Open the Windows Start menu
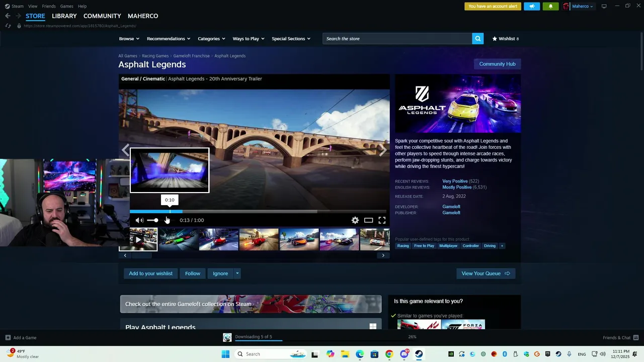The image size is (644, 362). click(x=226, y=354)
